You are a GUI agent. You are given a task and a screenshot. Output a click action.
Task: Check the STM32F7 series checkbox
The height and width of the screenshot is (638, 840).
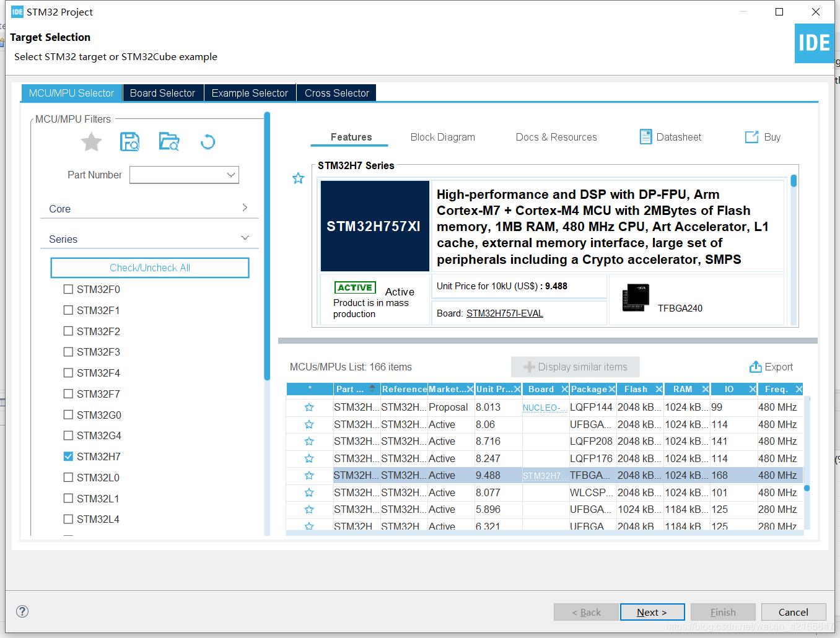tap(68, 393)
